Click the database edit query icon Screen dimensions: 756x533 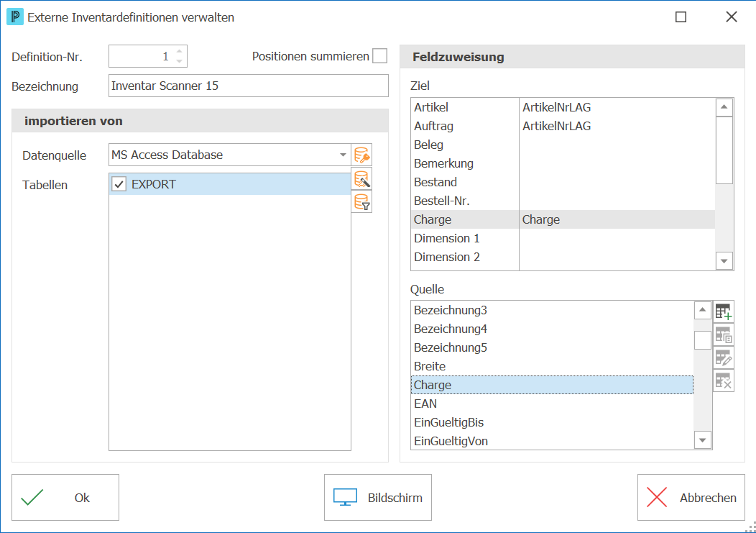pyautogui.click(x=361, y=179)
